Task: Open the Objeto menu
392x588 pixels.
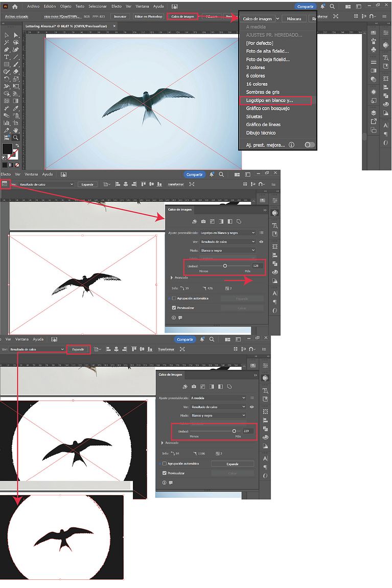Action: coord(65,7)
